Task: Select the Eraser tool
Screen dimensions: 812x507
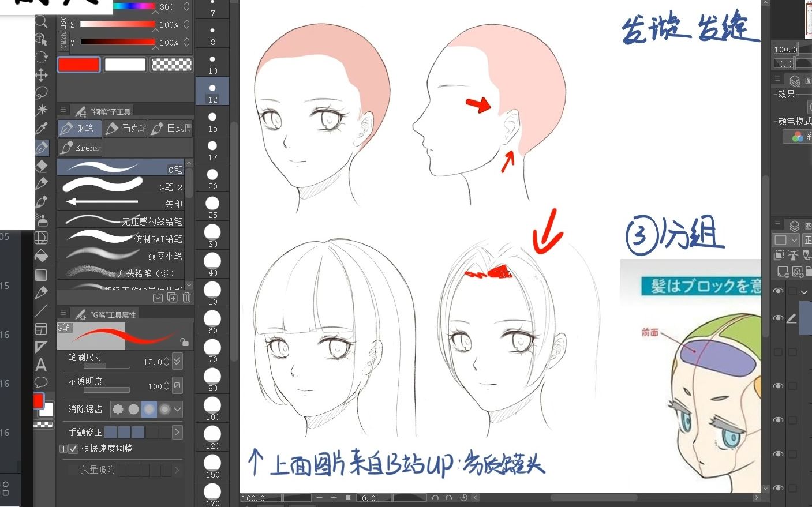Action: coord(41,166)
